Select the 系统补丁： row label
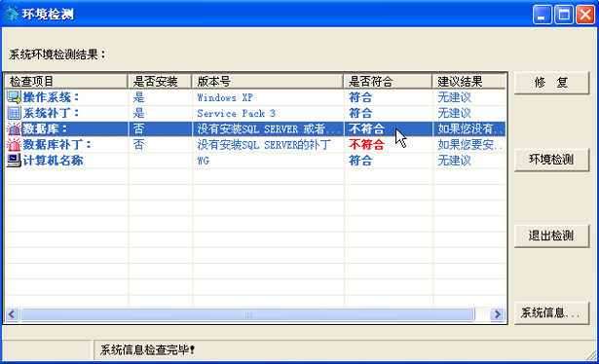 [52, 113]
